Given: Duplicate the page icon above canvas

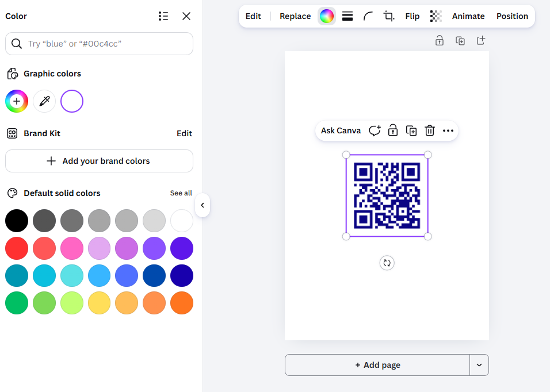Looking at the screenshot, I should click(460, 41).
